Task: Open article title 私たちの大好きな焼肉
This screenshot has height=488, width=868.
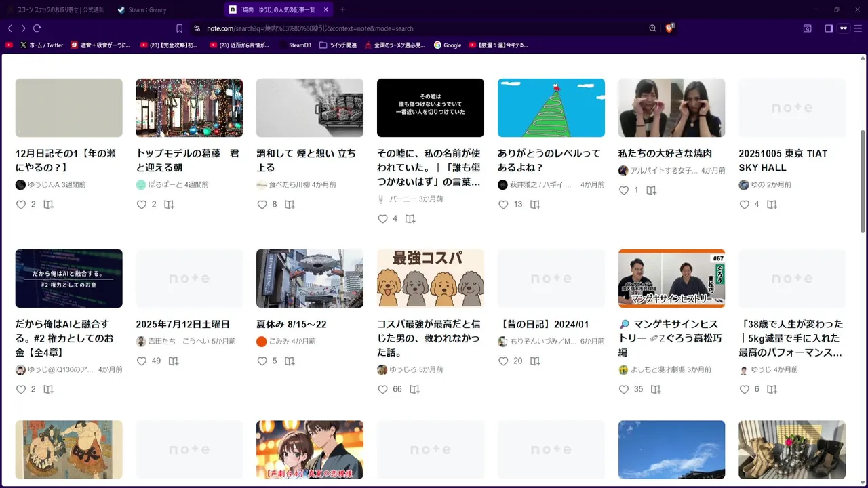Action: (665, 154)
